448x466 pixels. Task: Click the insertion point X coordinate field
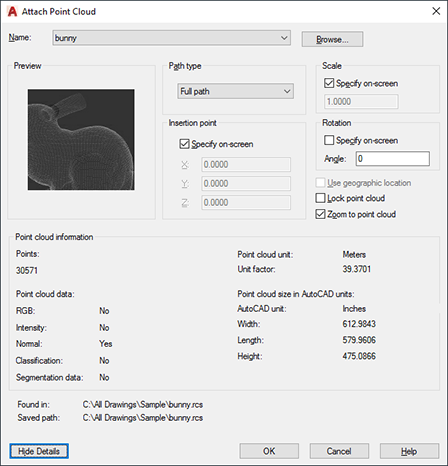coord(246,164)
